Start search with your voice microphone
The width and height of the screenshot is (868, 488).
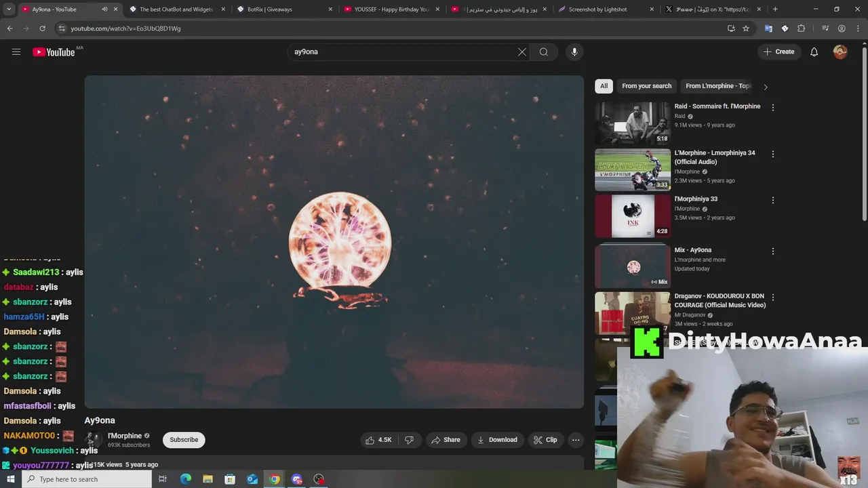pyautogui.click(x=574, y=52)
